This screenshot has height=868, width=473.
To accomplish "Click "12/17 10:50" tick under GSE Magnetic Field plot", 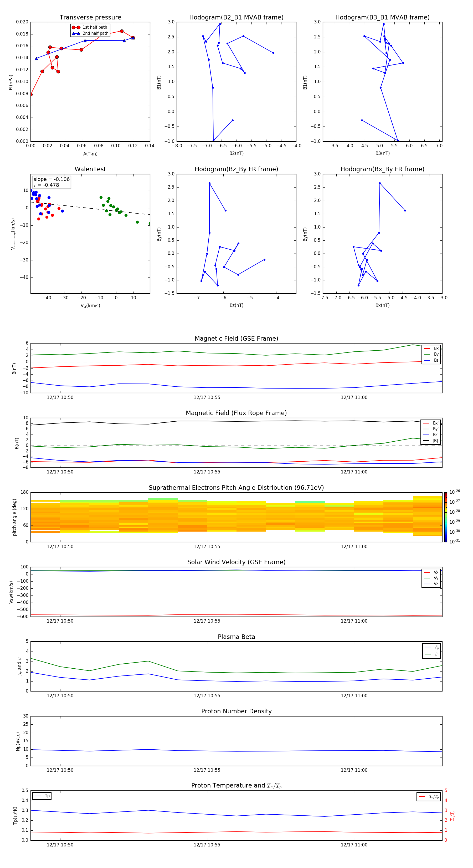I will 60,398.
